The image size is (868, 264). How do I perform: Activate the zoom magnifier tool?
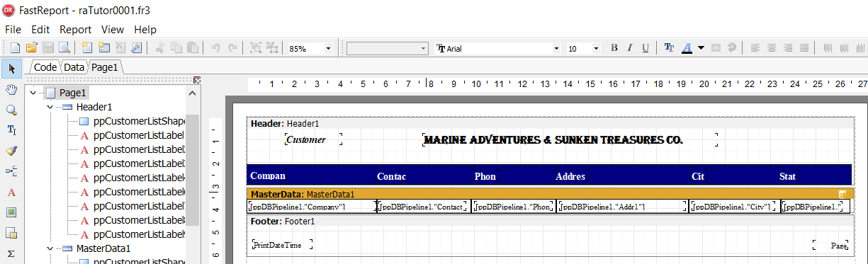[11, 110]
